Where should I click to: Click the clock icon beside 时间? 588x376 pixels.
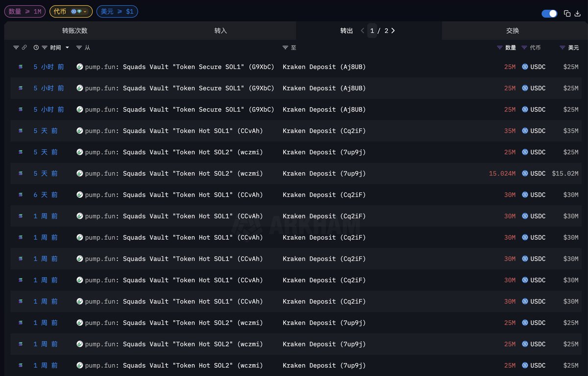pyautogui.click(x=36, y=47)
